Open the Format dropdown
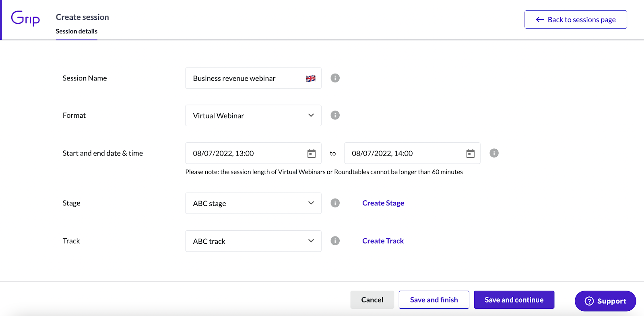This screenshot has height=316, width=644. [253, 115]
